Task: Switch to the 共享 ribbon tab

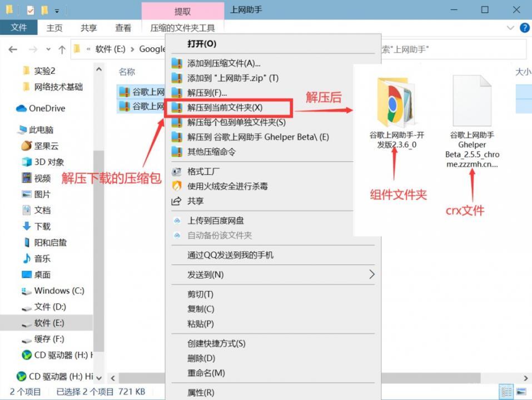Action: (88, 28)
